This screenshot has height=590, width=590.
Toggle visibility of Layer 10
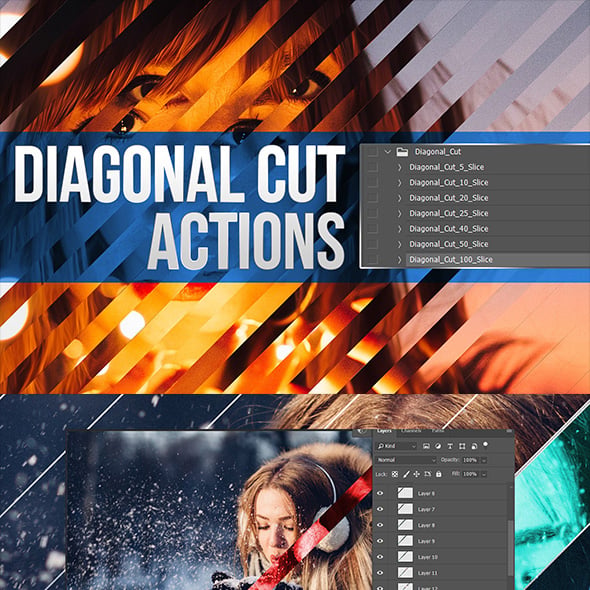click(x=380, y=557)
